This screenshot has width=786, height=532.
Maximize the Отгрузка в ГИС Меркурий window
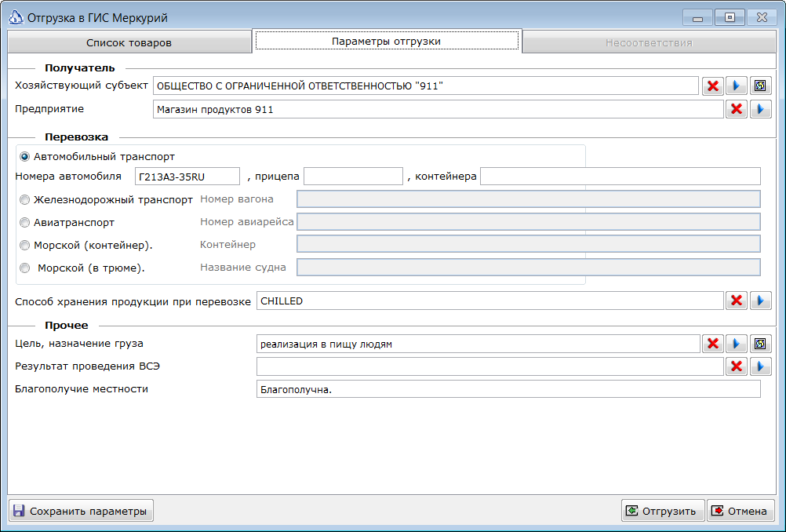730,17
